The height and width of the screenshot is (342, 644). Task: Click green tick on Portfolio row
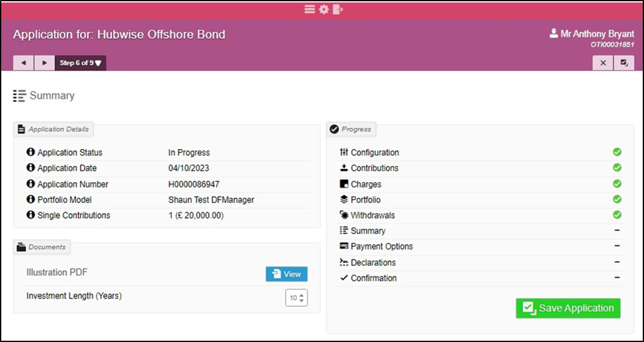pyautogui.click(x=617, y=199)
